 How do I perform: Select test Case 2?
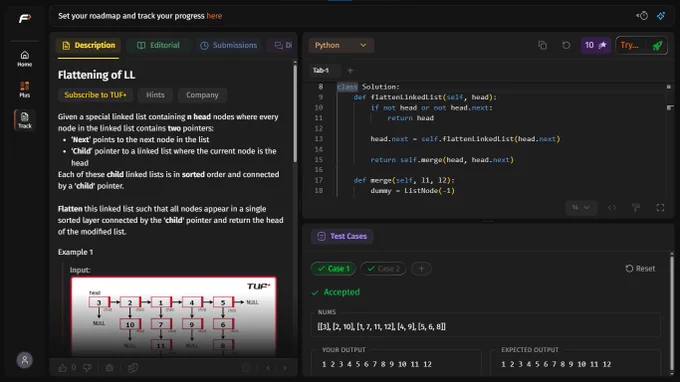[x=383, y=269]
